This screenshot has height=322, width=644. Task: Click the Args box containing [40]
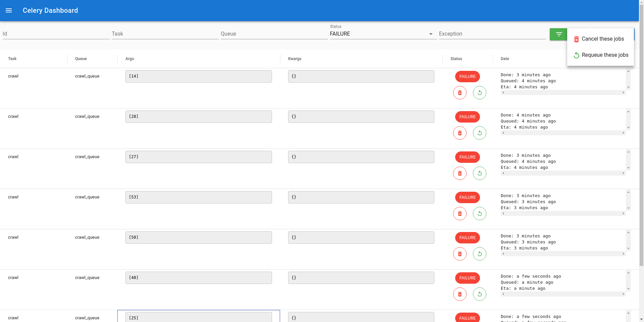click(199, 278)
